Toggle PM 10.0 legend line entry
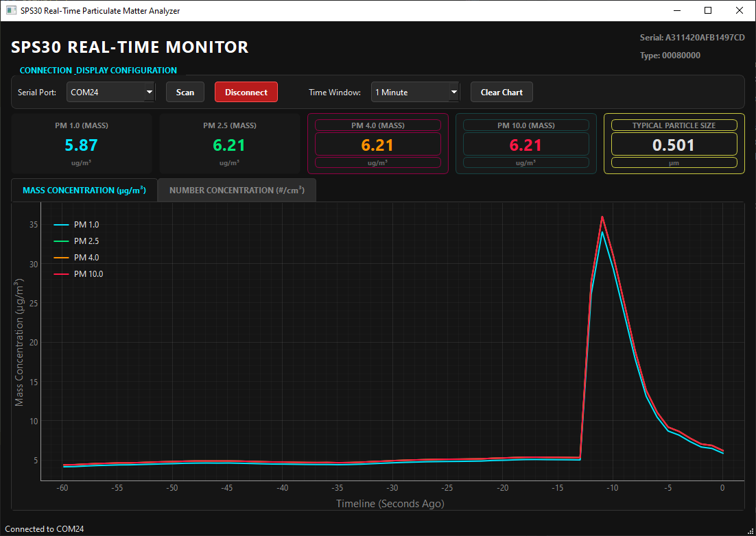The image size is (756, 536). (x=79, y=274)
